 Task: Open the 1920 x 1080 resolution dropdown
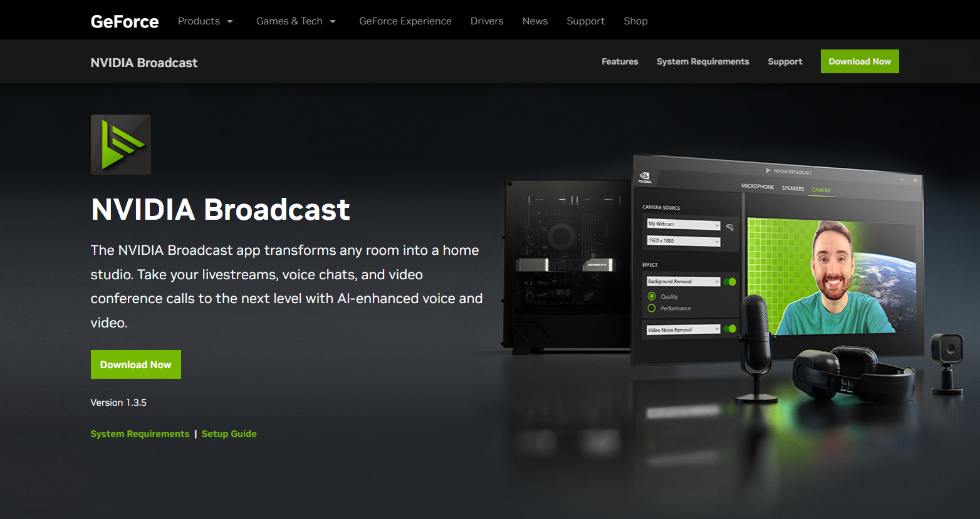pyautogui.click(x=684, y=241)
